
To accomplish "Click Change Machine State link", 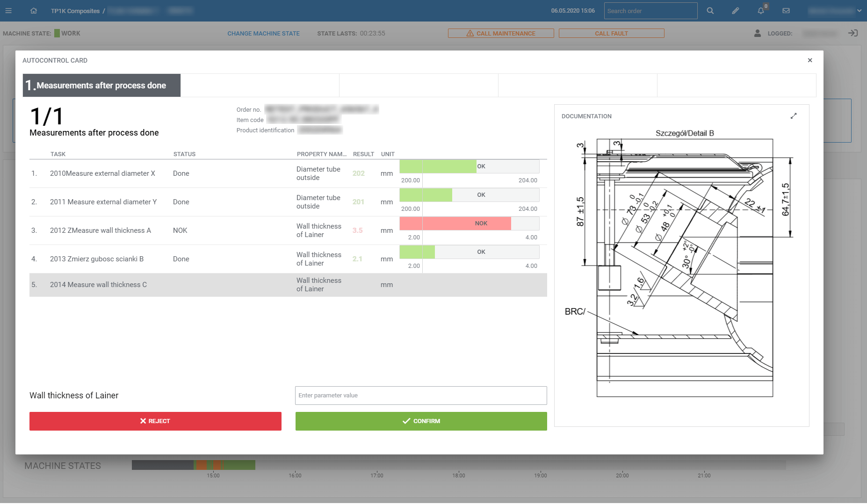I will click(263, 34).
